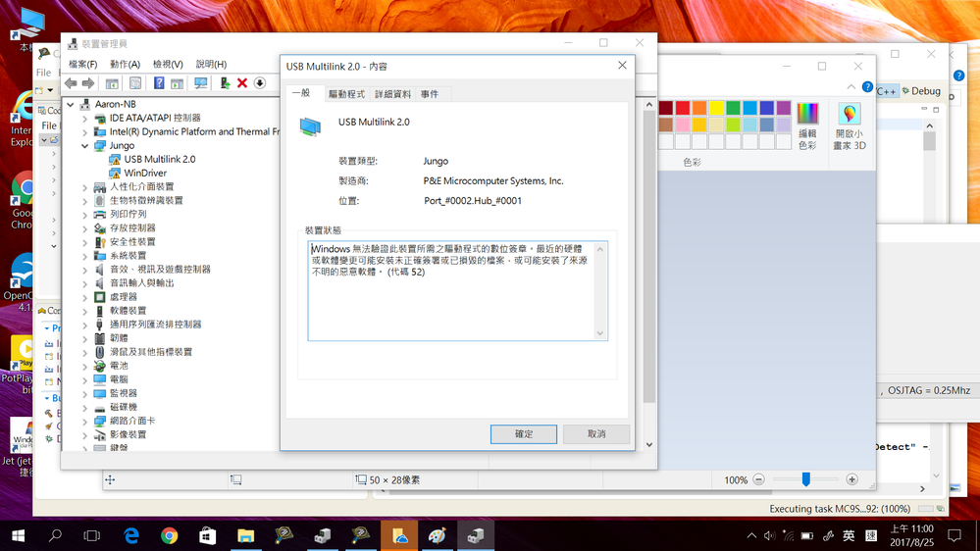Screen dimensions: 980x551
Task: Click the blue Help question mark toolbar icon
Action: [x=159, y=83]
